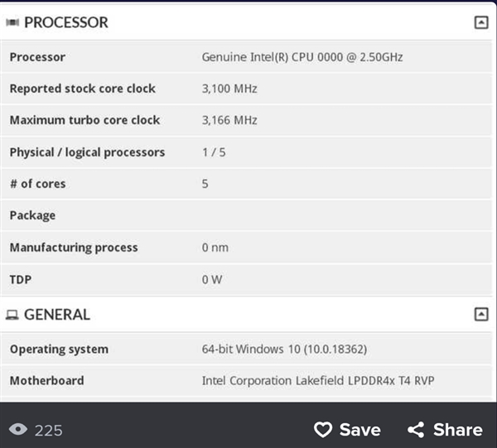
Task: Click the heart icon to save
Action: pos(322,430)
